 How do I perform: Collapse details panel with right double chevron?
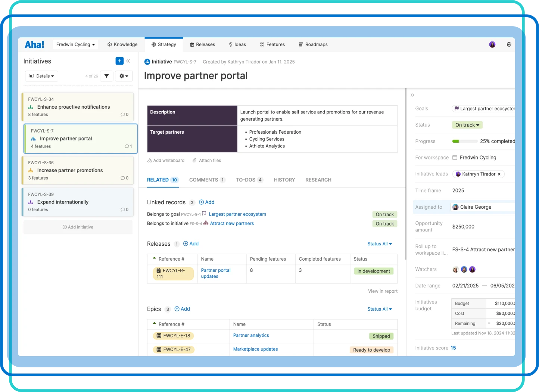pyautogui.click(x=412, y=95)
